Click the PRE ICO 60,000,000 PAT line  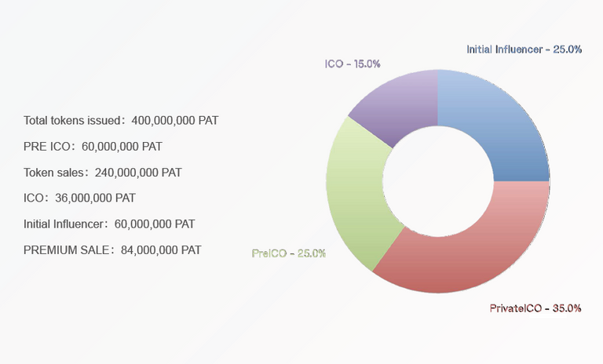[x=93, y=147]
